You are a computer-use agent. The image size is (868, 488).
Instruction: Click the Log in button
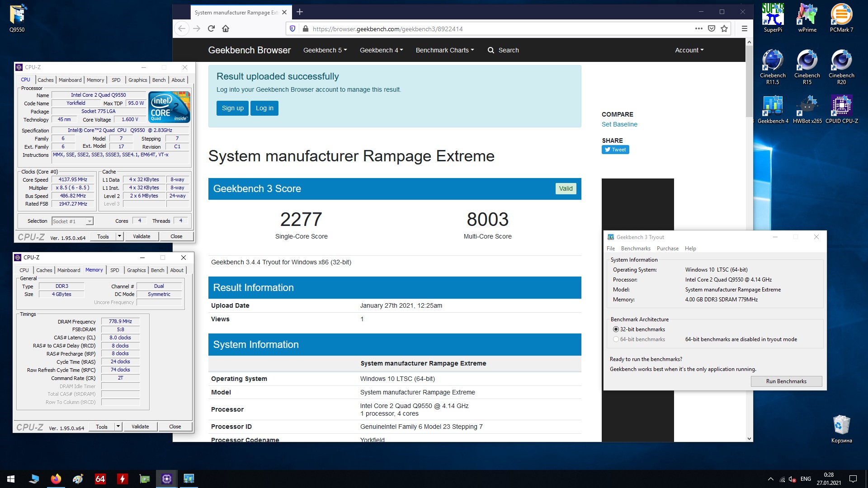264,108
